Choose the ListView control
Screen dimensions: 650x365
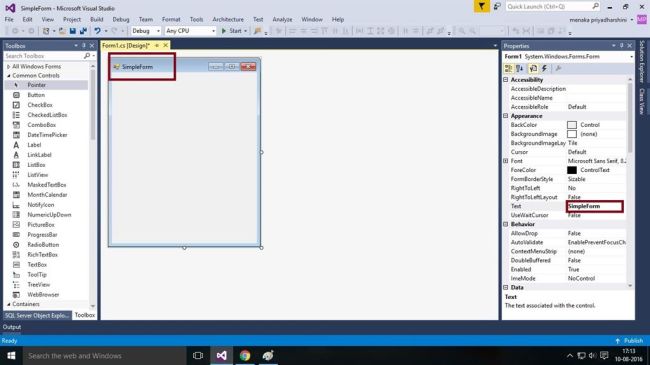pos(38,175)
